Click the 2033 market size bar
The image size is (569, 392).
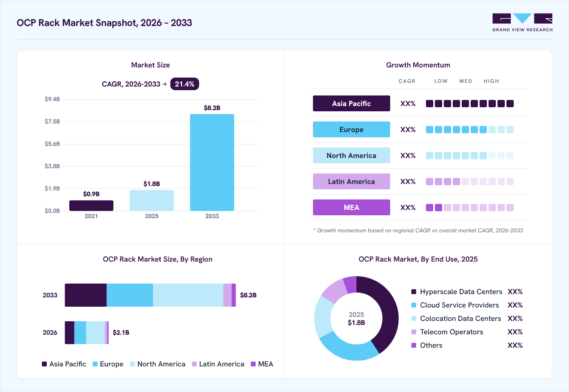point(212,162)
